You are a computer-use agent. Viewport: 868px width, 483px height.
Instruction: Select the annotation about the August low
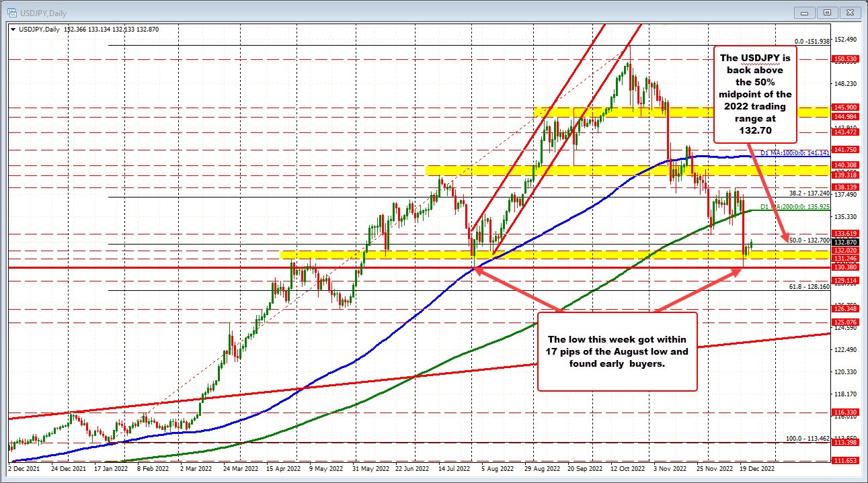[x=617, y=351]
